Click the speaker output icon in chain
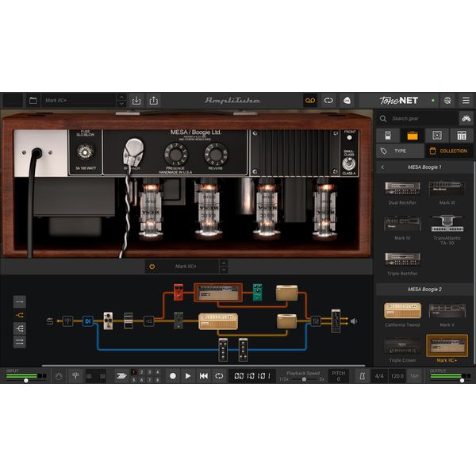This screenshot has width=476, height=476. click(x=354, y=321)
